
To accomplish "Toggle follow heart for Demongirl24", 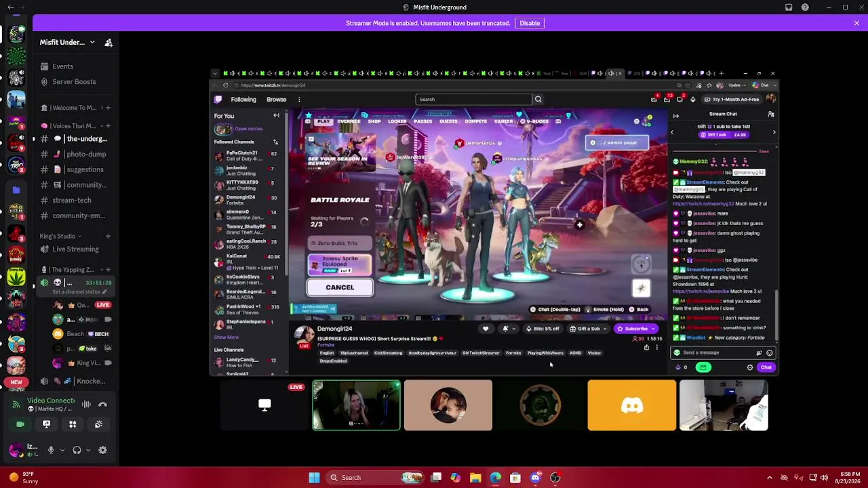I will click(x=486, y=329).
